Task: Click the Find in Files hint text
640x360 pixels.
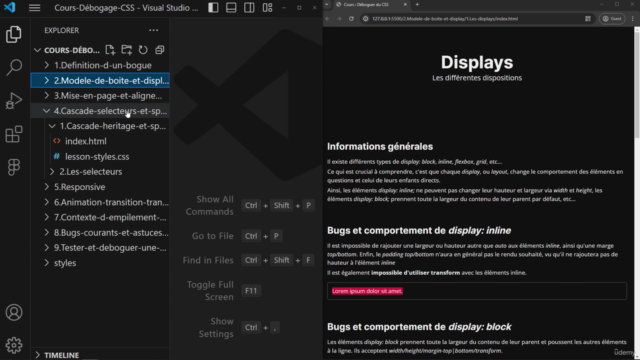Action: point(208,260)
